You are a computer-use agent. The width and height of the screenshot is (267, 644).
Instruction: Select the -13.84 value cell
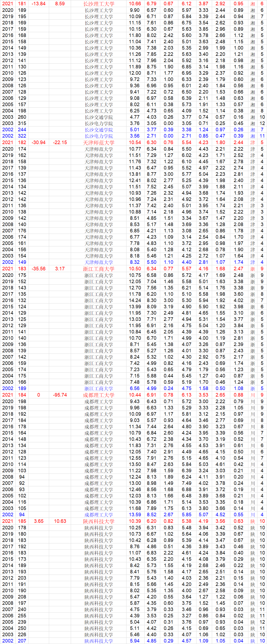39,4
